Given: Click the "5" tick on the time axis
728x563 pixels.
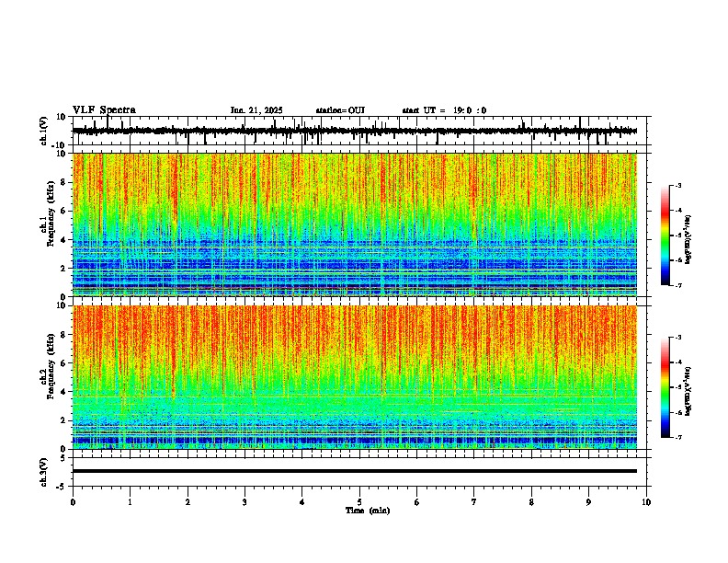Looking at the screenshot, I should tap(359, 502).
